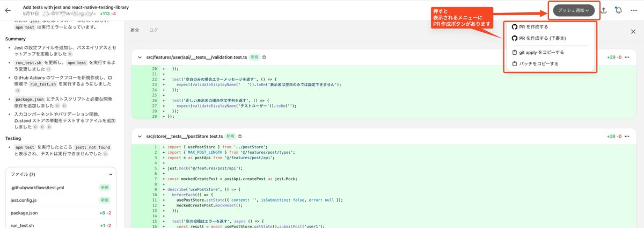Choose git apply をコピーする

point(550,52)
